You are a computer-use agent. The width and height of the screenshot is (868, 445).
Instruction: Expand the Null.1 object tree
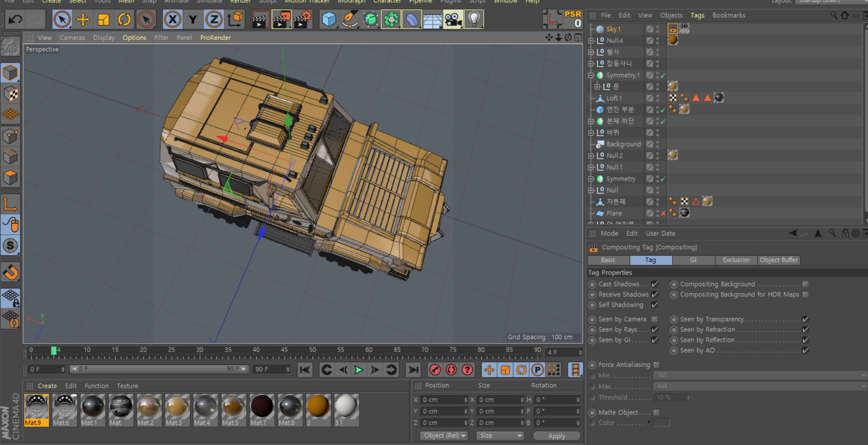pos(591,167)
